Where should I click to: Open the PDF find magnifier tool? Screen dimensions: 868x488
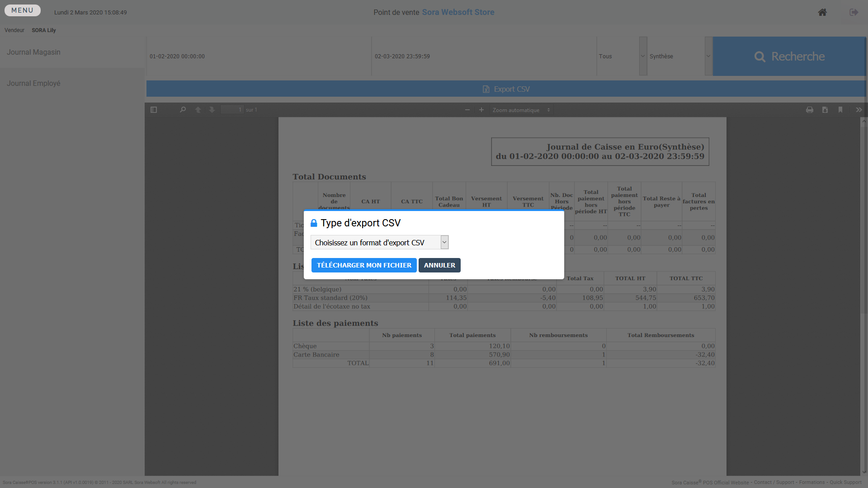[183, 110]
